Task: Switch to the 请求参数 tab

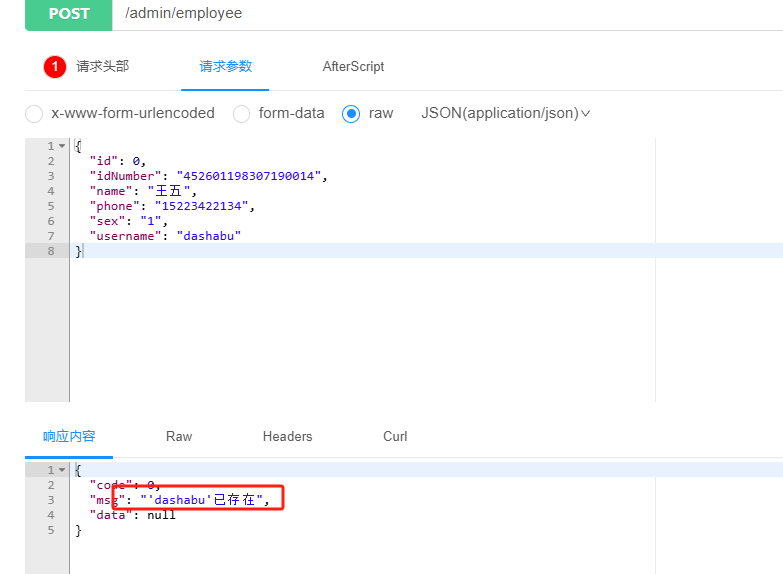Action: point(225,67)
